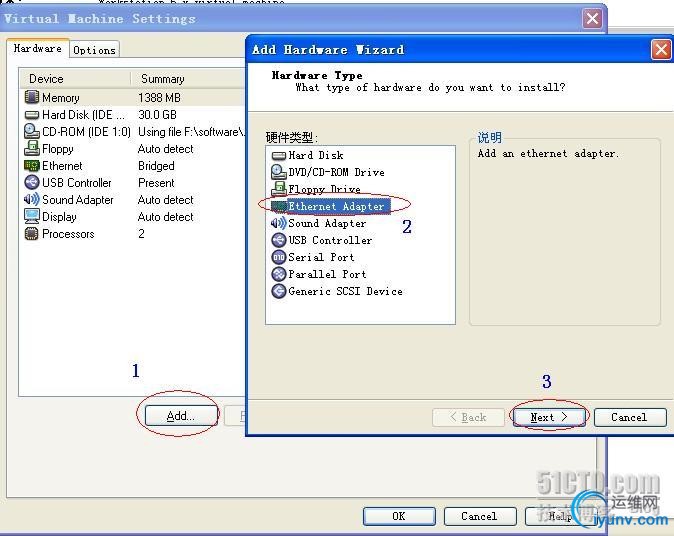The width and height of the screenshot is (674, 536).
Task: Select the '30.0 GB' hard disk summary
Action: tap(157, 115)
